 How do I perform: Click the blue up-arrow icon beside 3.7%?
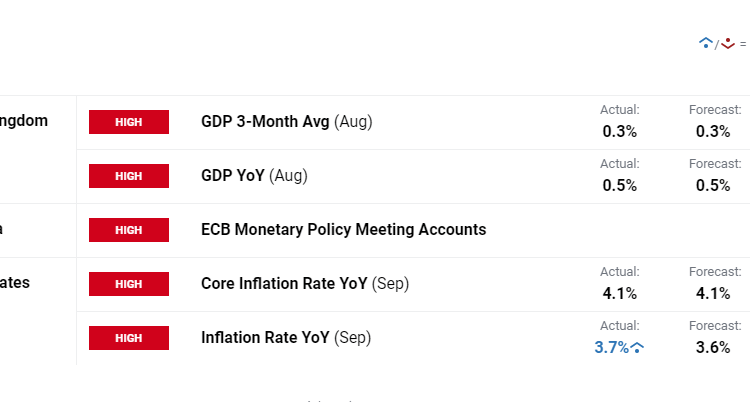pos(637,348)
